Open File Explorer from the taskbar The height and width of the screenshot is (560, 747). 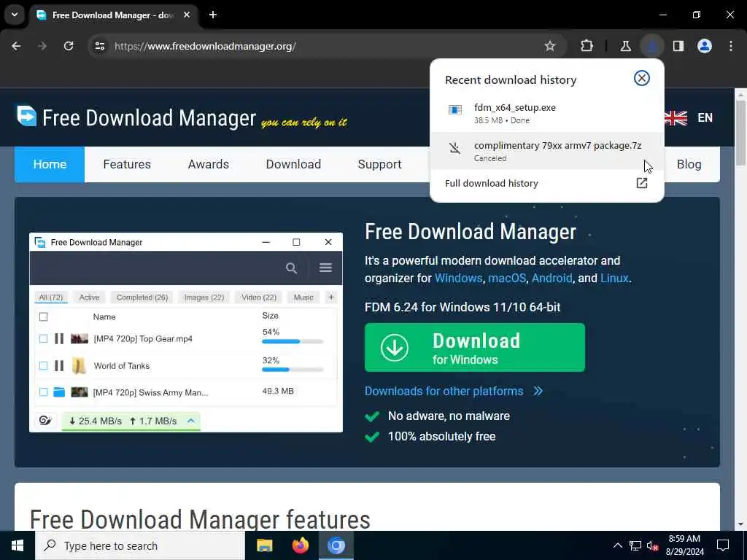(x=264, y=545)
